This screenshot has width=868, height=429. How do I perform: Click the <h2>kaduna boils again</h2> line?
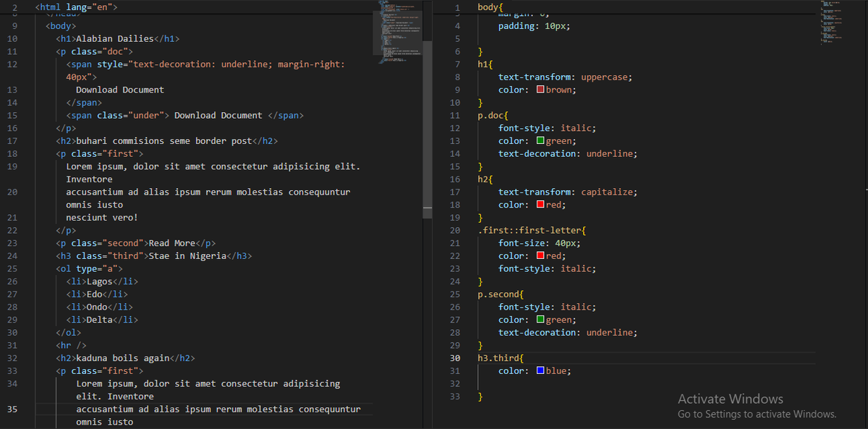[126, 358]
